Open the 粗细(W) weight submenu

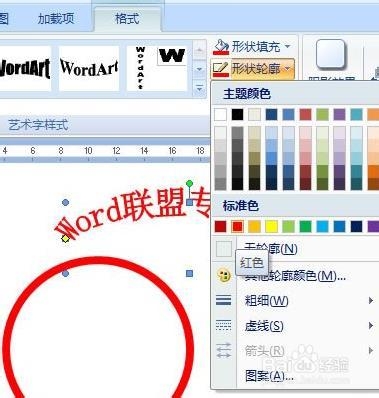pos(295,301)
